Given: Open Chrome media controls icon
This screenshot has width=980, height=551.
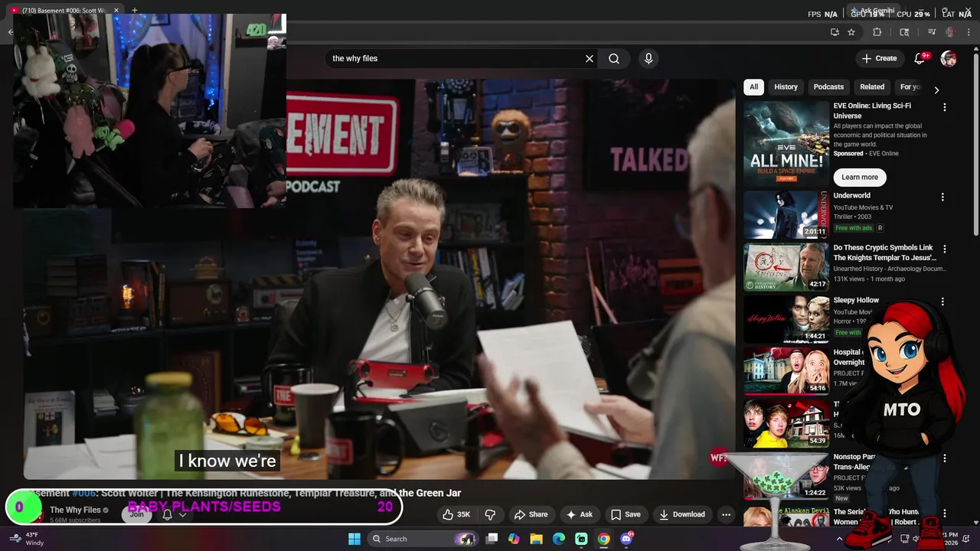Looking at the screenshot, I should pos(932,32).
